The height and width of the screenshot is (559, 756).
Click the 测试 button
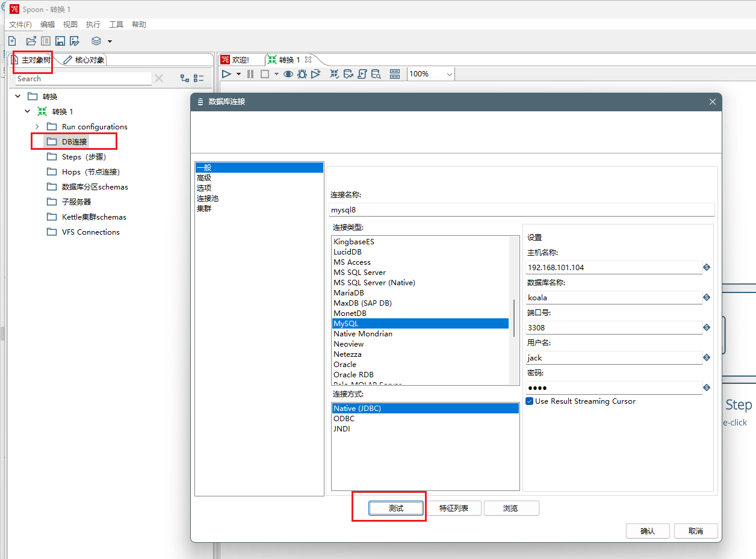pyautogui.click(x=396, y=508)
